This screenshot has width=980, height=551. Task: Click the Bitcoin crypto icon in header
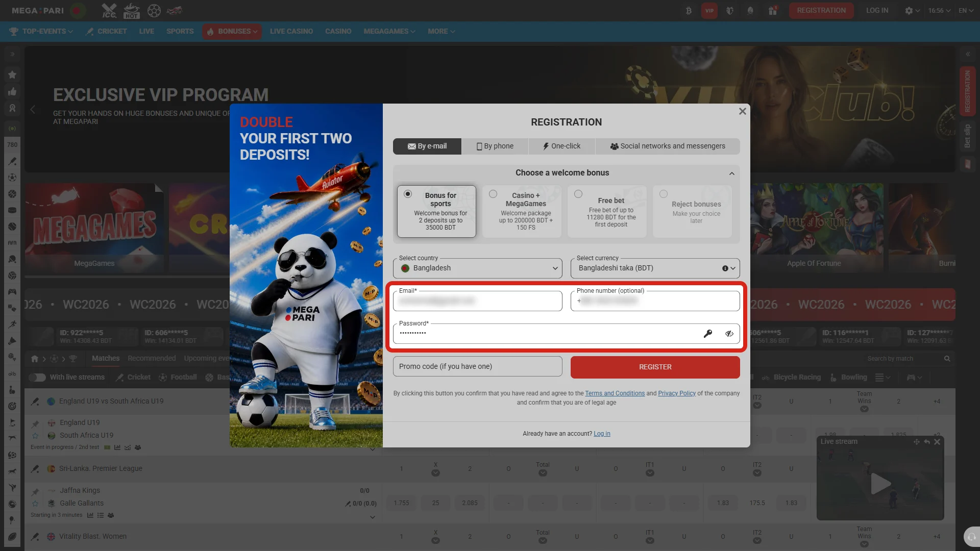click(x=689, y=10)
